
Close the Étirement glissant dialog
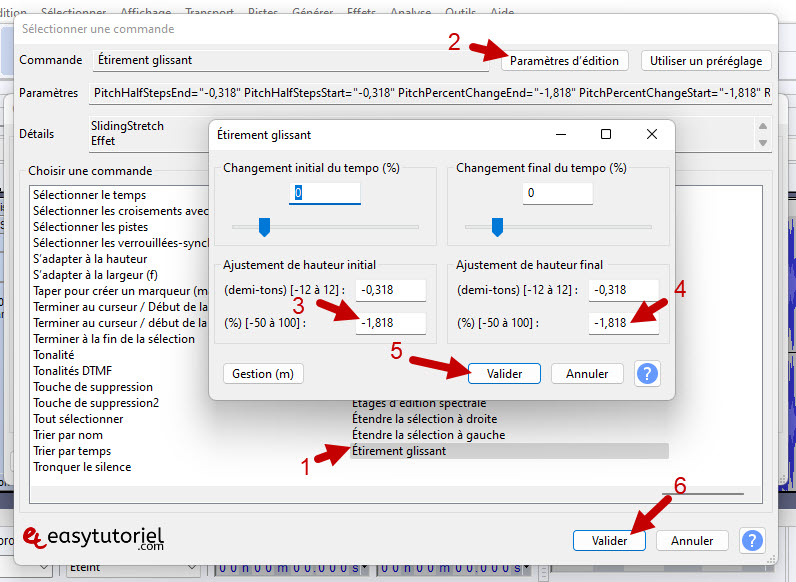(652, 135)
